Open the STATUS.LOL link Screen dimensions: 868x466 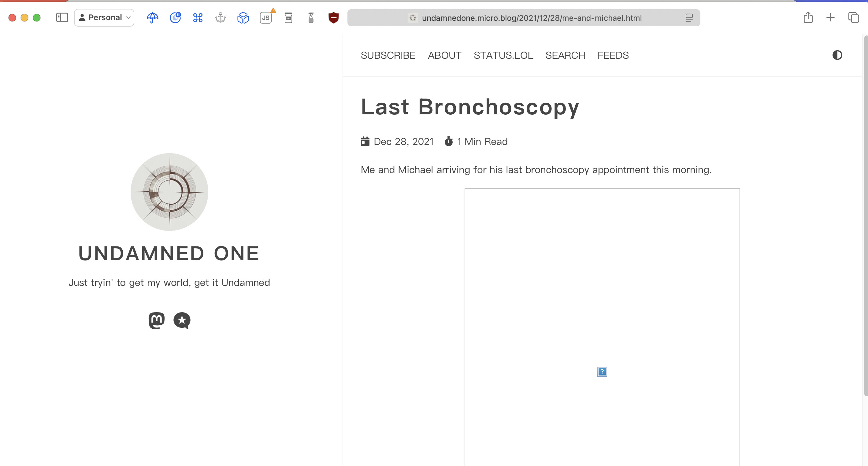(x=503, y=55)
